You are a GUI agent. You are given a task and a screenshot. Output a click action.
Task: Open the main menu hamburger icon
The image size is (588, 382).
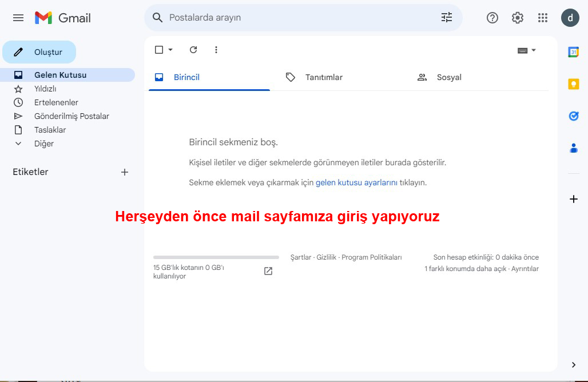(18, 18)
